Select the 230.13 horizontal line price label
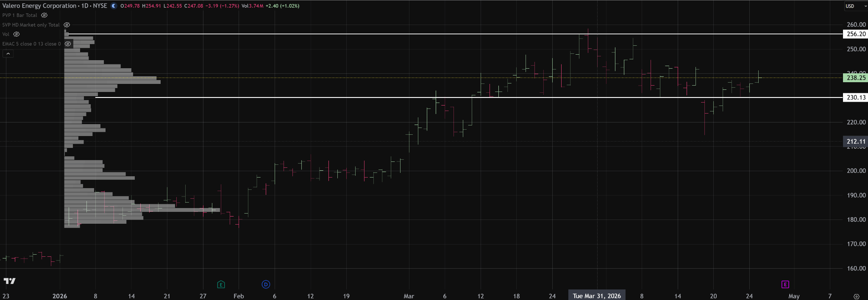 coord(856,97)
